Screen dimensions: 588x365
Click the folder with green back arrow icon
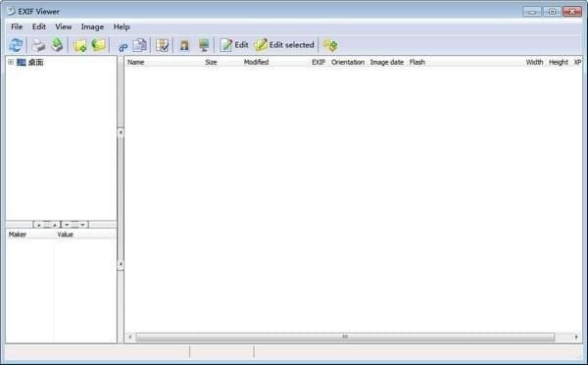pyautogui.click(x=99, y=45)
